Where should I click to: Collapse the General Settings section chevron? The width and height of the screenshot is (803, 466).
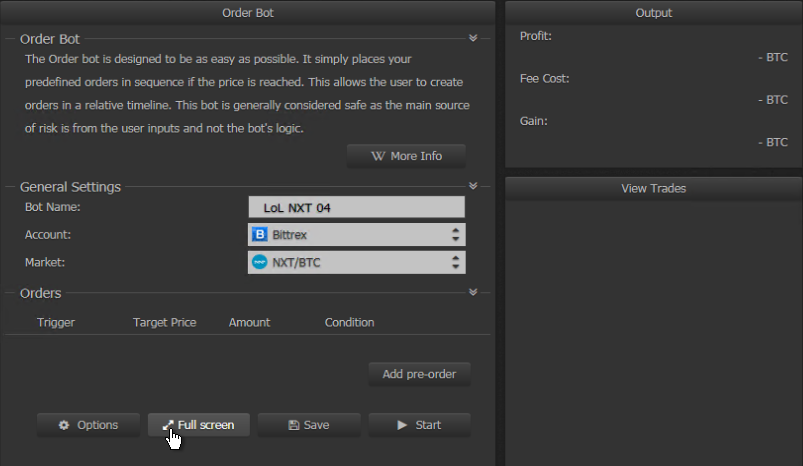473,186
